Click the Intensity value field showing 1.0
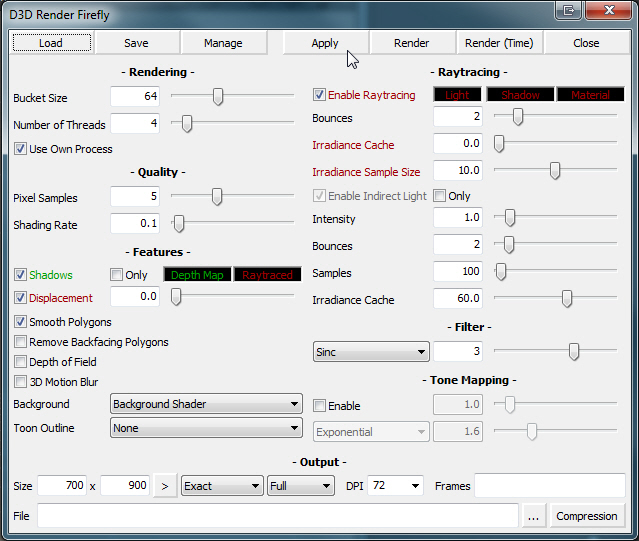The width and height of the screenshot is (639, 541). (x=458, y=218)
